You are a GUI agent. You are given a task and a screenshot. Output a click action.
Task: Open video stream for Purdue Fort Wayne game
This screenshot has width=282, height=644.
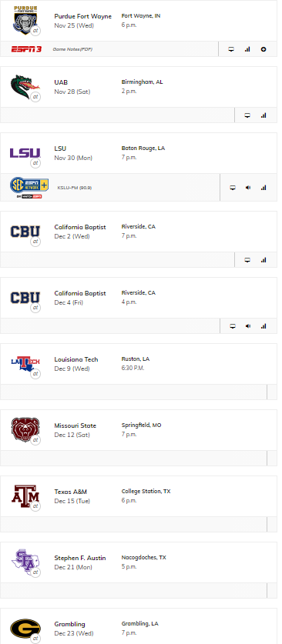[231, 49]
